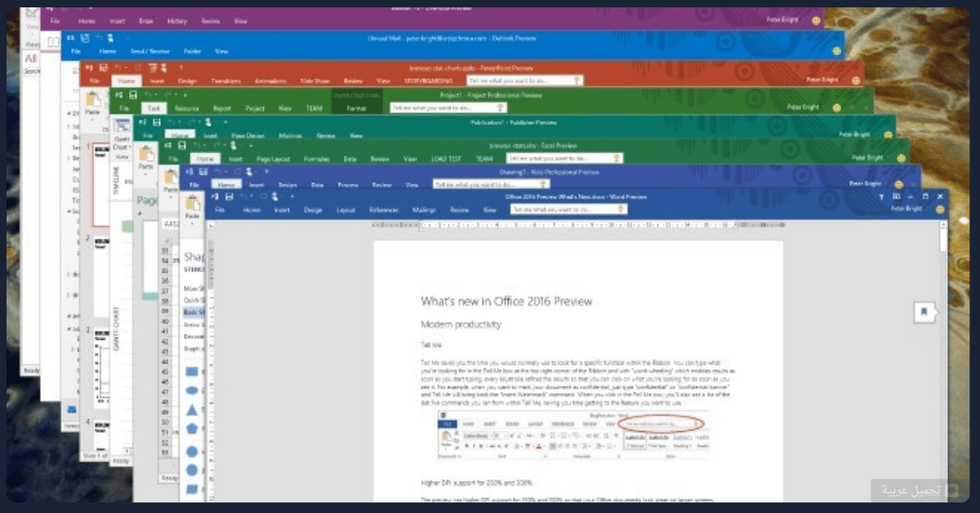The height and width of the screenshot is (513, 980).
Task: Open Folder tab in Outlook window
Action: (x=193, y=51)
